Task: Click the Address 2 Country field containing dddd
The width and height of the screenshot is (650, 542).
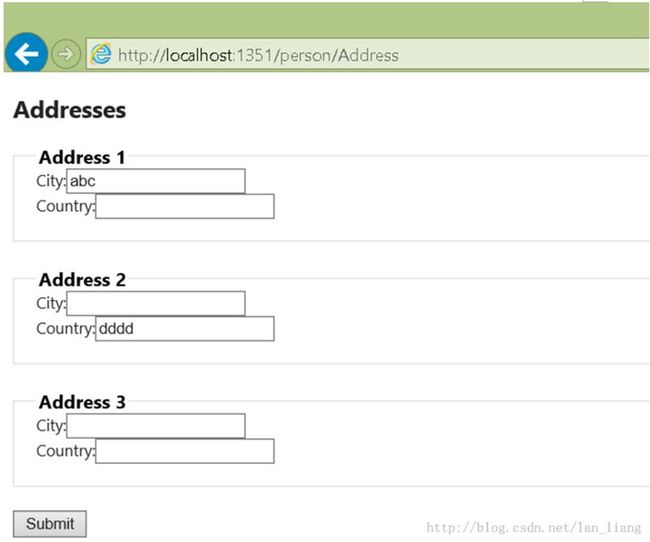Action: [x=185, y=328]
